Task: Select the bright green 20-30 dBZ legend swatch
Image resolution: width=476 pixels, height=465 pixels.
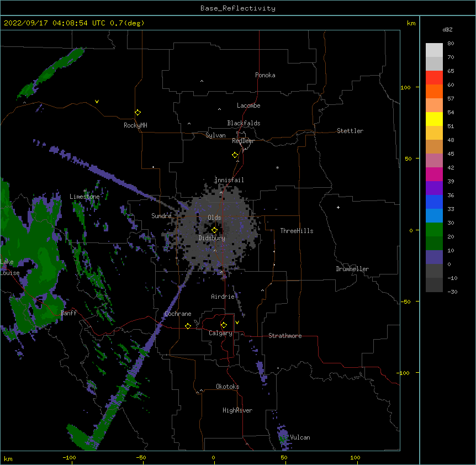Action: point(434,230)
